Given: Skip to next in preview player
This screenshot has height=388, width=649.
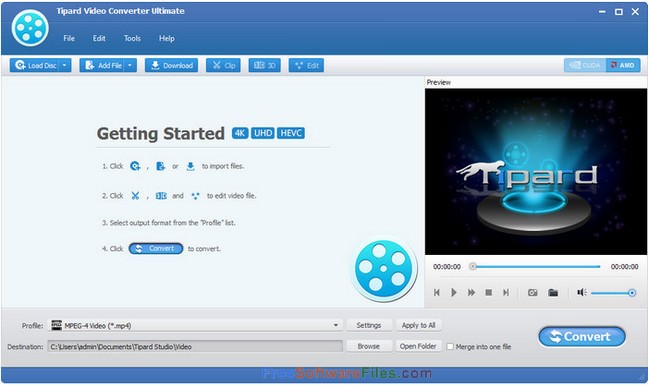Looking at the screenshot, I should tap(506, 292).
